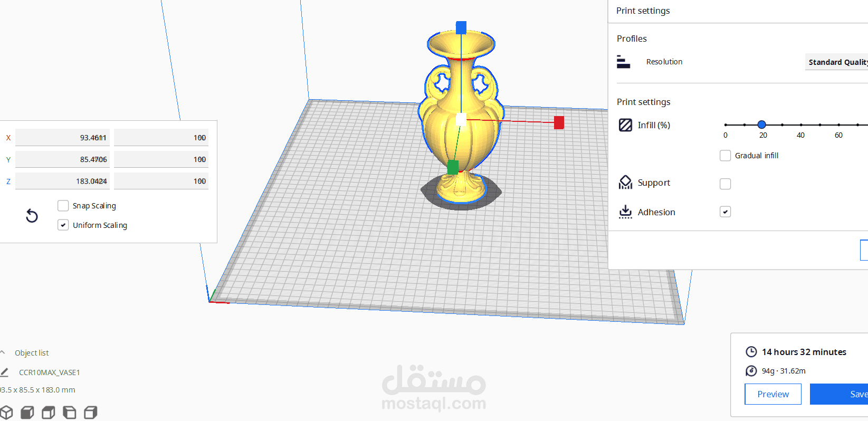Disable Uniform Scaling checkbox
This screenshot has width=868, height=421.
(x=63, y=225)
